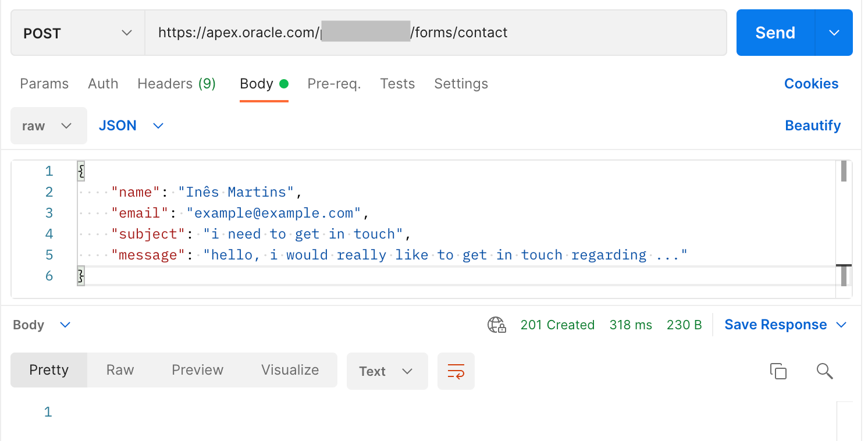Open the Cookies manager

(811, 84)
